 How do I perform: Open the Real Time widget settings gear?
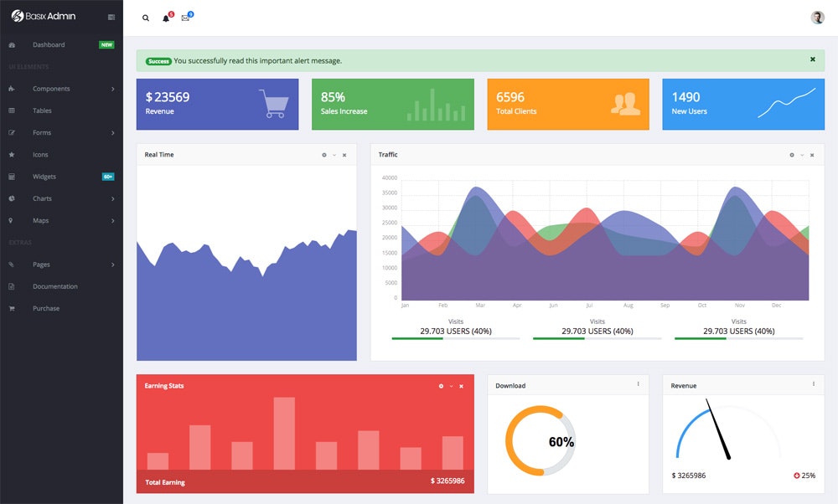pos(323,154)
